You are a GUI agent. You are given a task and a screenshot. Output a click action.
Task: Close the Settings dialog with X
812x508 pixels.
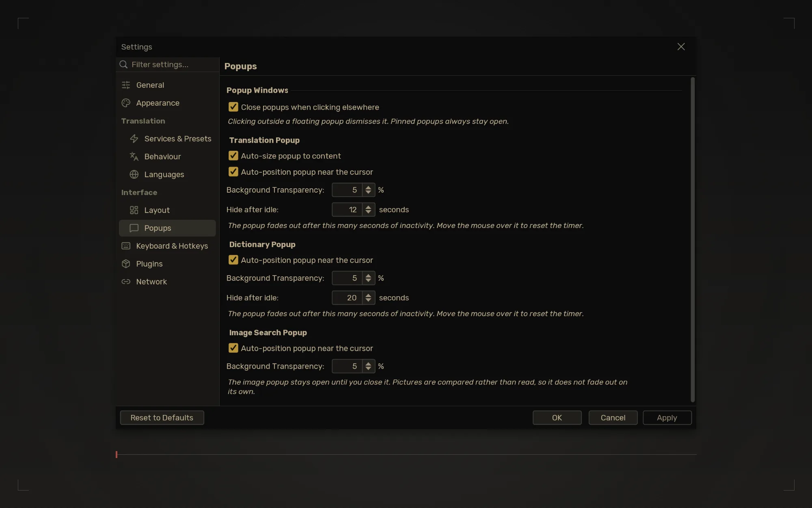pos(681,47)
